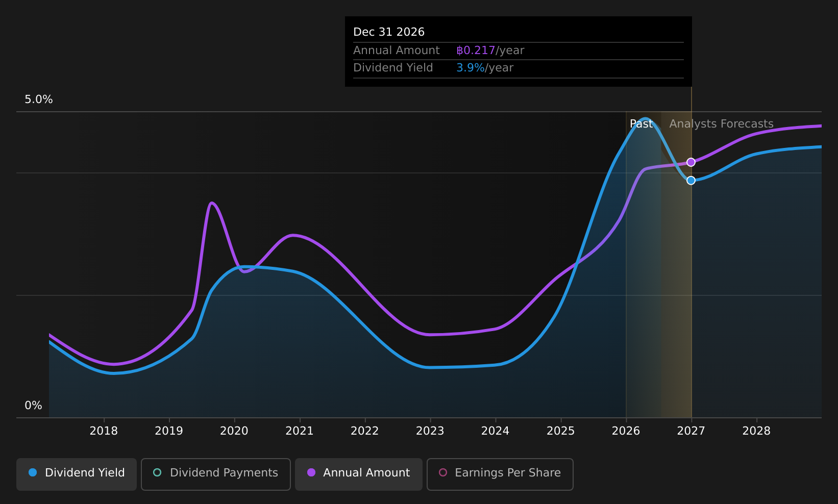
Task: Click the 2025 x-axis label
Action: (561, 431)
